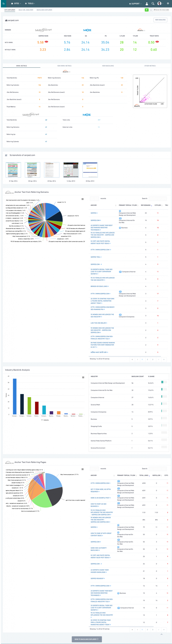Open the 01 Dec 2016 screenshot thumbnail
Image resolution: width=172 pixels, height=644 pixels.
click(x=13, y=170)
